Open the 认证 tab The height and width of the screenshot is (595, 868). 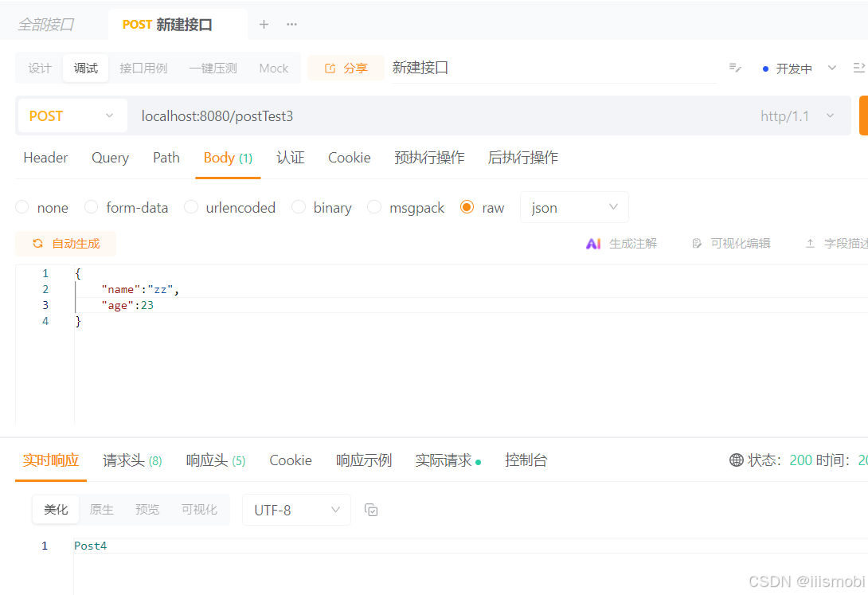(x=291, y=158)
